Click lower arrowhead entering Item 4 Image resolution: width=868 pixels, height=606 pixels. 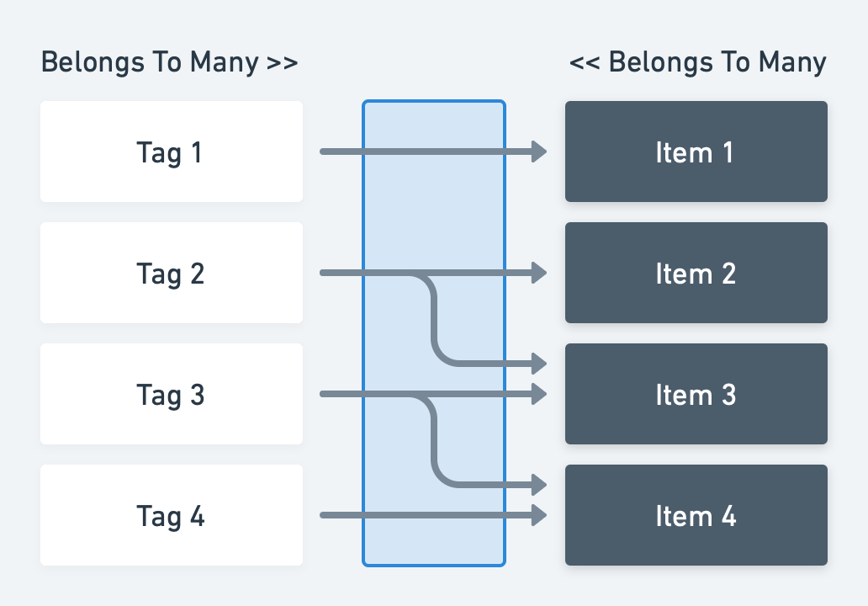coord(539,515)
